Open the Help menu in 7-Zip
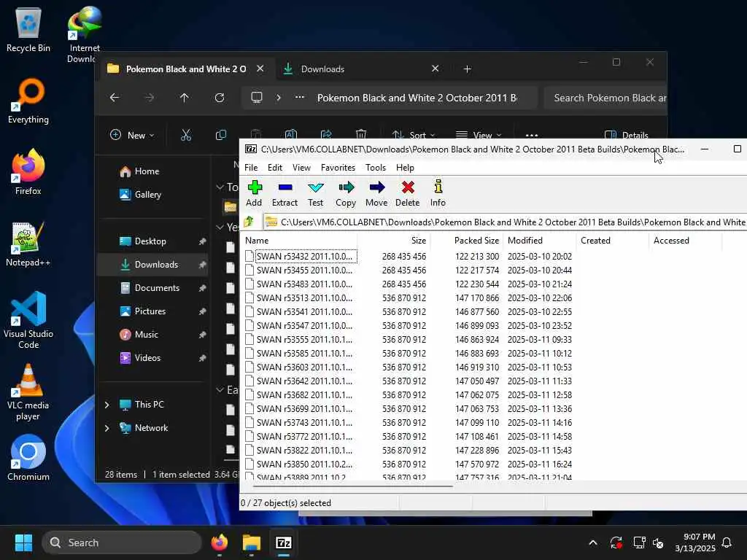Screen dimensions: 747x560 click(x=405, y=168)
